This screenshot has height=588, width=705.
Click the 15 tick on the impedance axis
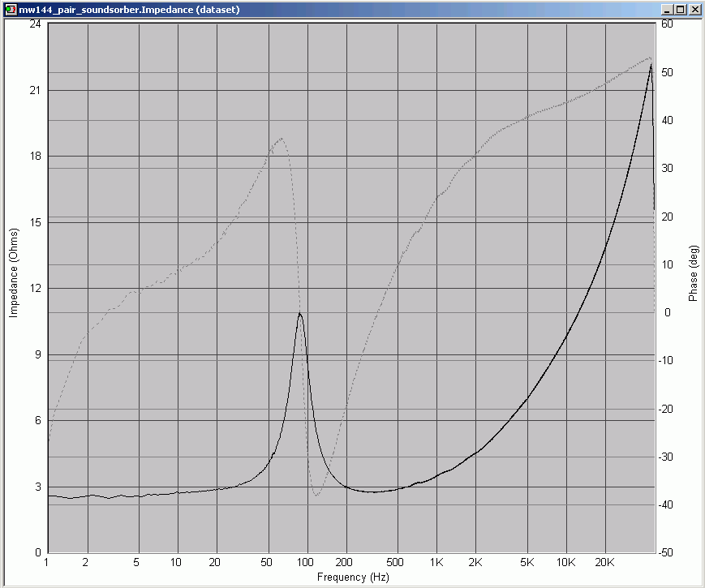click(35, 222)
